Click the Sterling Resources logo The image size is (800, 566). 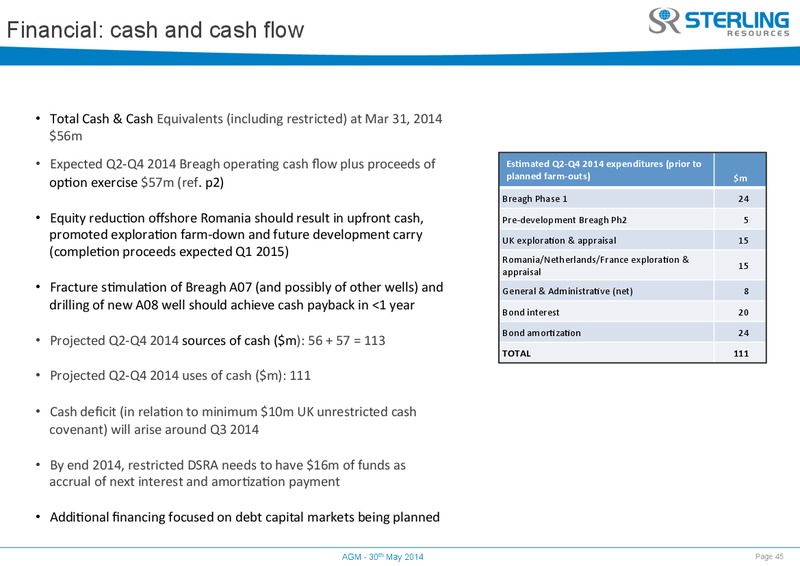(719, 22)
